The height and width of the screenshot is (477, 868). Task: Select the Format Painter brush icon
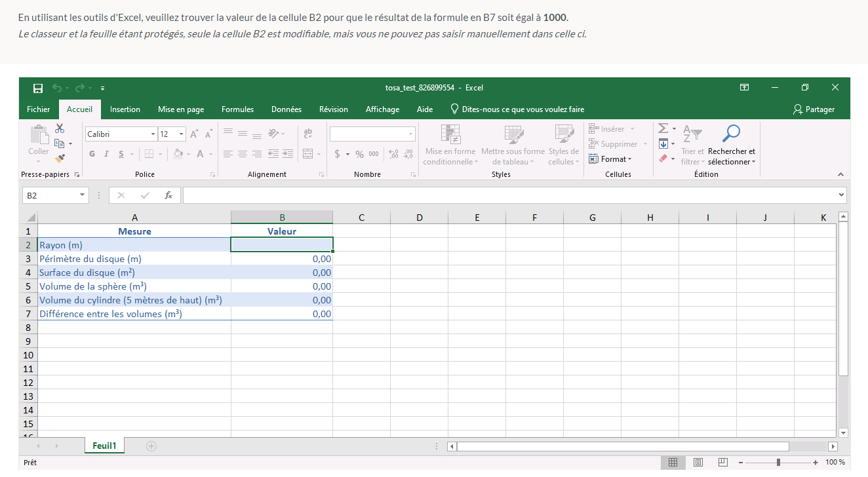60,158
